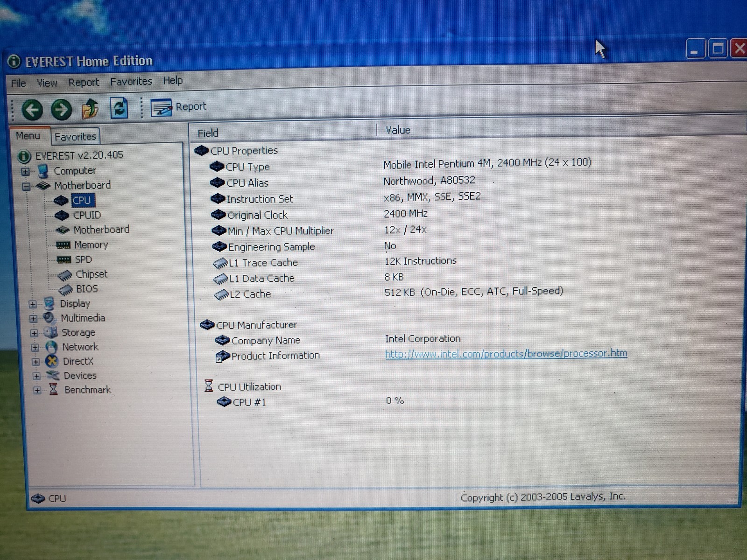Open the Report menu
This screenshot has width=747, height=560.
pos(84,83)
